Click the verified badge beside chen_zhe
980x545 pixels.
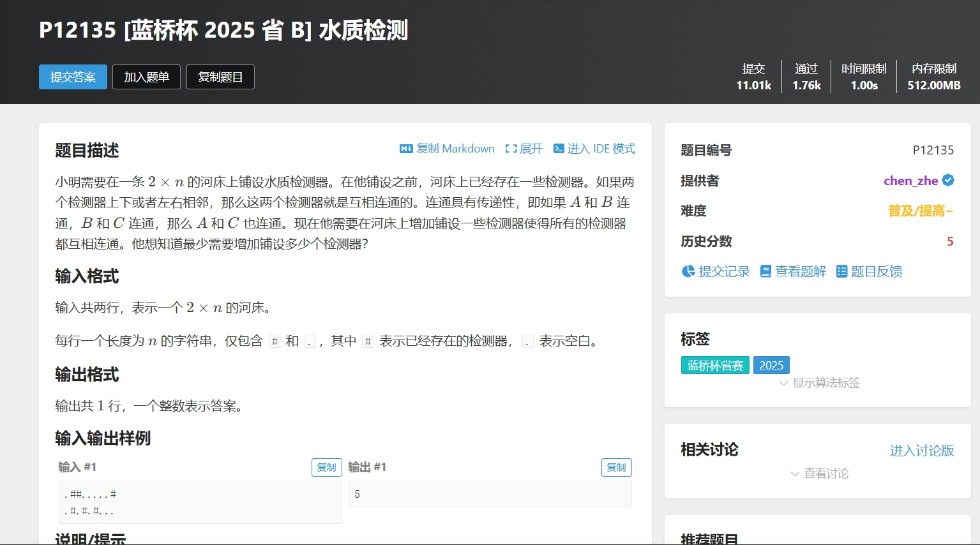pos(948,181)
